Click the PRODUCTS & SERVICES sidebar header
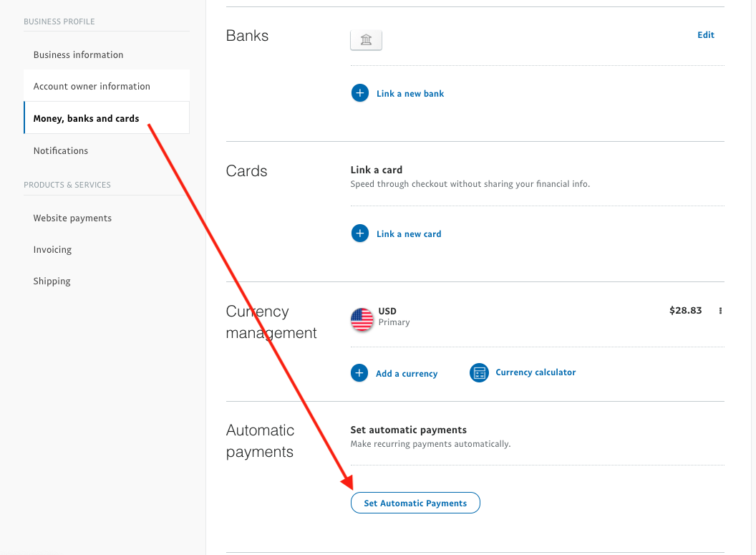 67,185
